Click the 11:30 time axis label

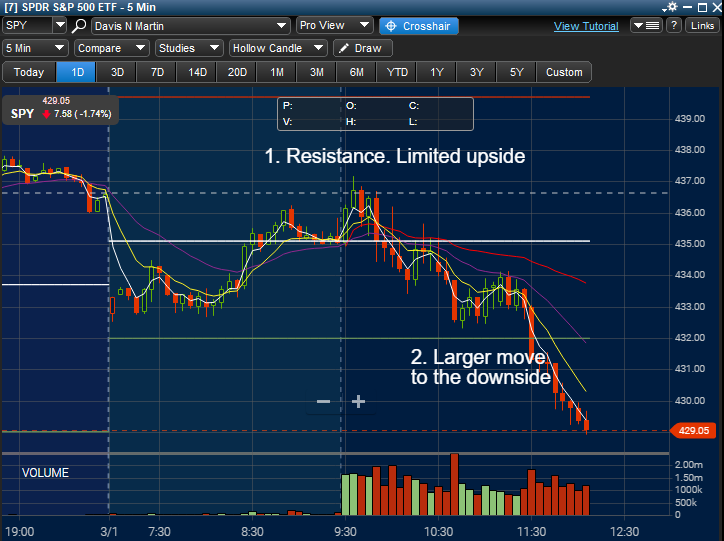point(531,532)
